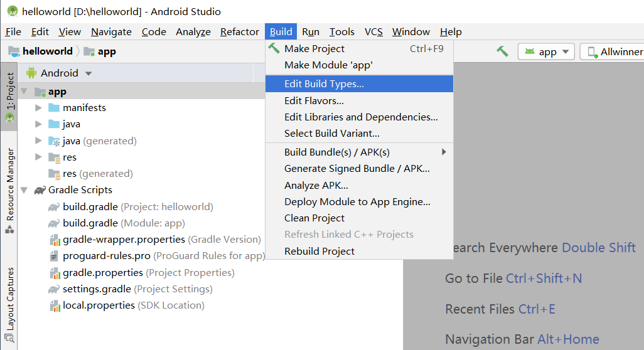Expand the java folder

pyautogui.click(x=38, y=124)
